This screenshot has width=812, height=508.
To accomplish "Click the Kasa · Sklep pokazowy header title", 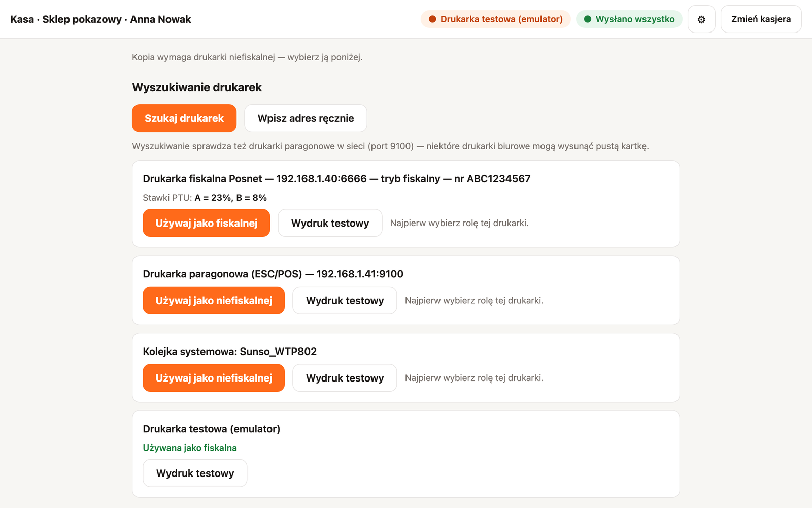I will coord(100,19).
